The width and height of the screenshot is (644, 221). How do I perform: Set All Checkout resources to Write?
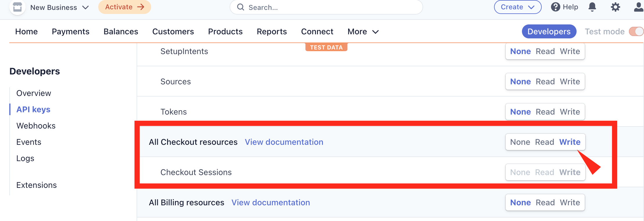click(570, 142)
